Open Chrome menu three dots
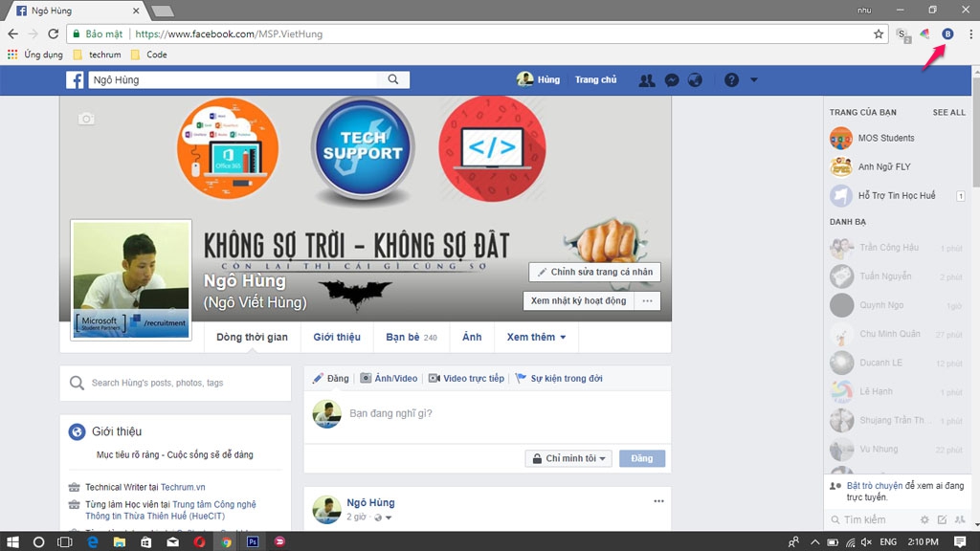980x551 pixels. point(970,34)
